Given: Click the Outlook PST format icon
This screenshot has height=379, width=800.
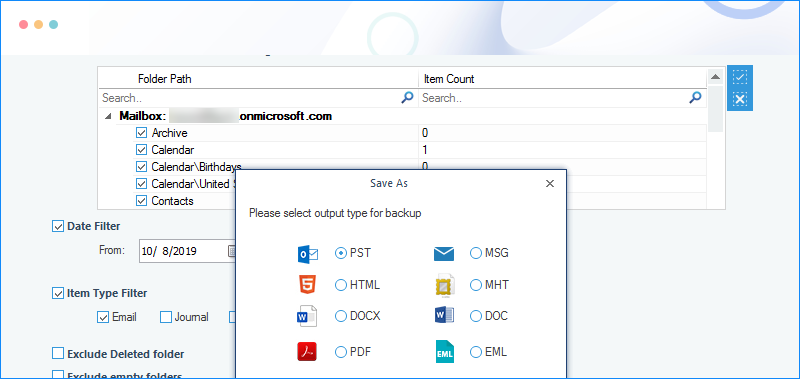Looking at the screenshot, I should pyautogui.click(x=308, y=254).
